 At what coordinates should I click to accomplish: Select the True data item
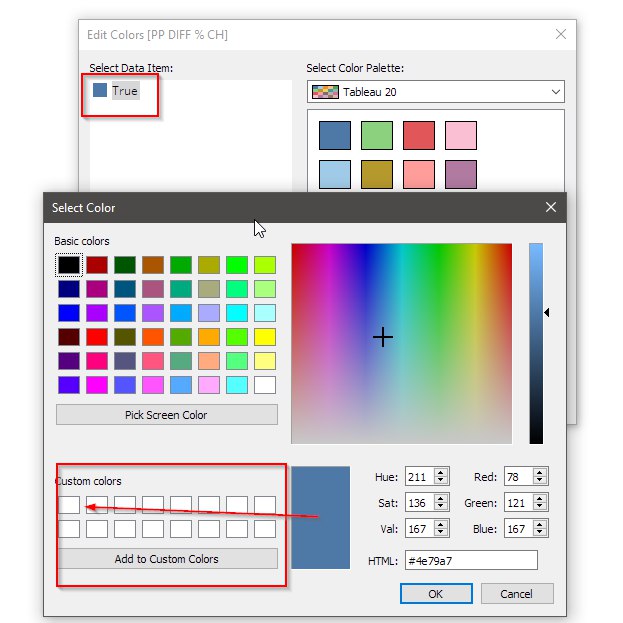116,91
